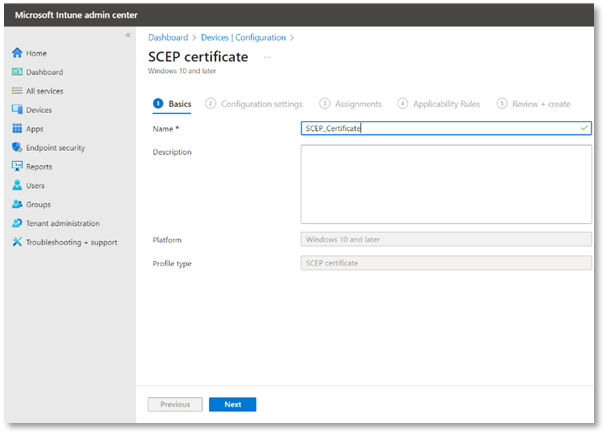Viewport: 607px width, 435px height.
Task: Go to the Assignments step
Action: (x=351, y=104)
